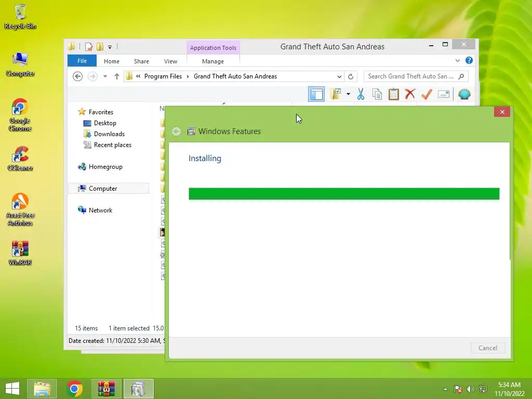This screenshot has height=399, width=532.
Task: Expand the ribbon with chevron arrow
Action: [x=457, y=60]
